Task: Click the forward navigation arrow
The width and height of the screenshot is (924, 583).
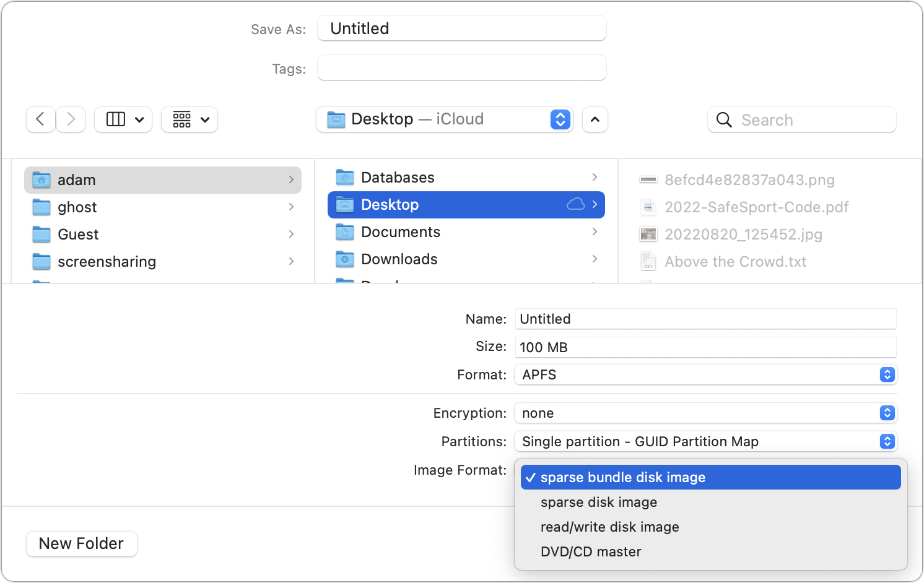Action: point(71,119)
